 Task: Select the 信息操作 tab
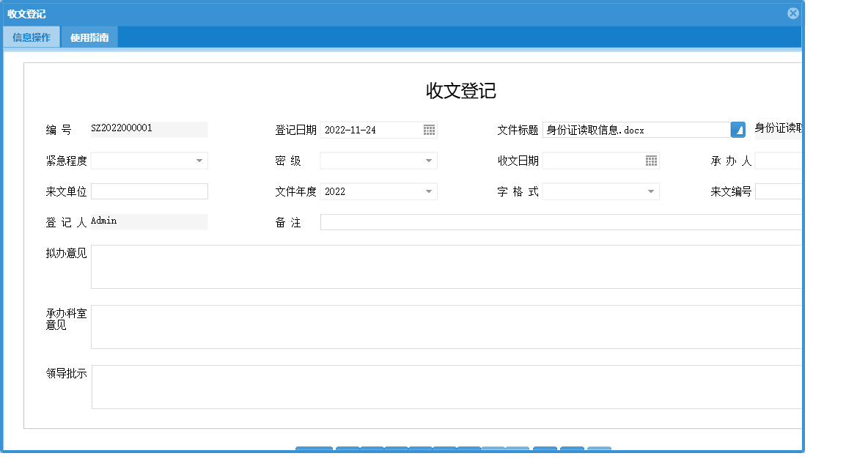click(32, 36)
